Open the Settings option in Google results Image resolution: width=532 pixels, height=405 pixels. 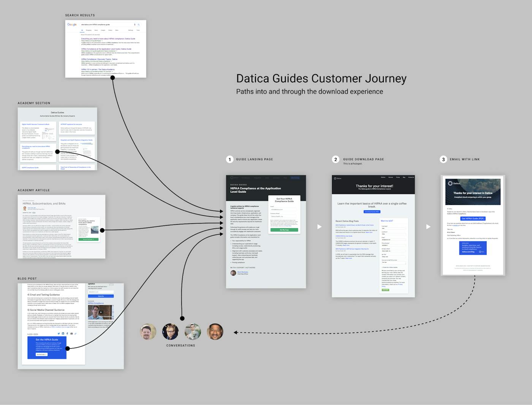(131, 30)
